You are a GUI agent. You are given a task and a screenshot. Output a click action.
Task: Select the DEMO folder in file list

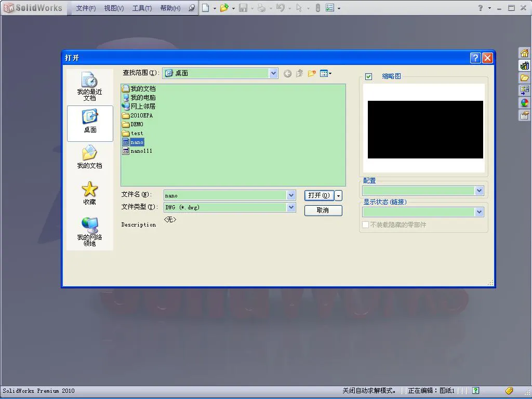[x=132, y=124]
